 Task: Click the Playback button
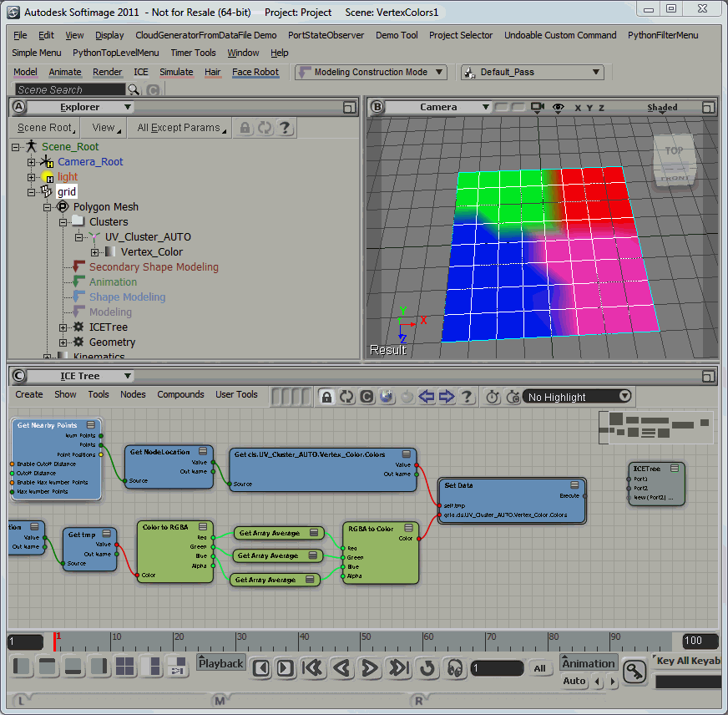[221, 663]
